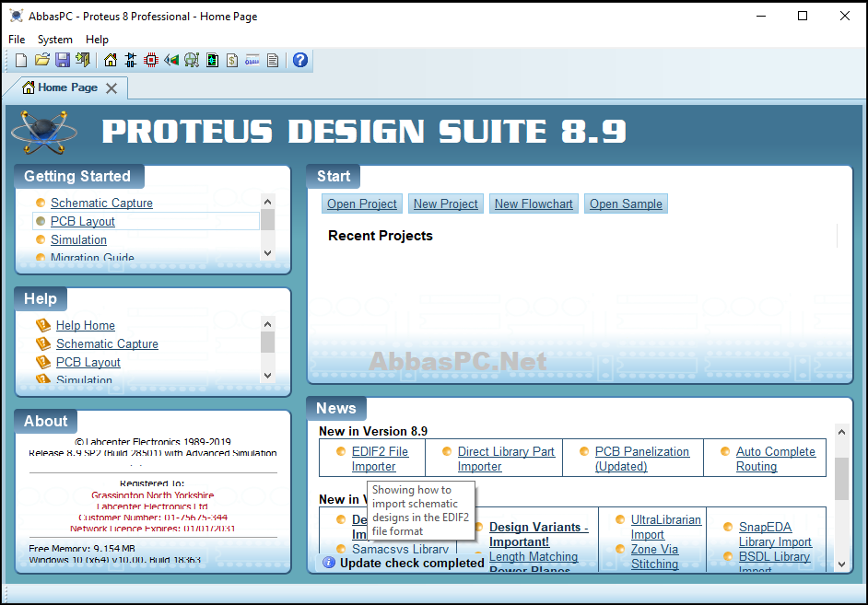The height and width of the screenshot is (605, 868).
Task: Open UltraLibrarian Import link
Action: tap(666, 527)
